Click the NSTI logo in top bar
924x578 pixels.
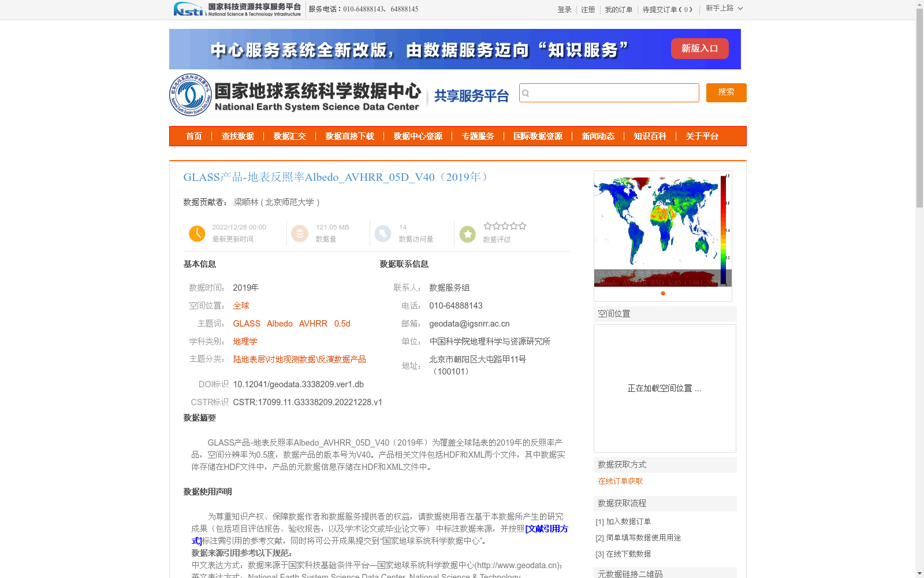(x=237, y=9)
